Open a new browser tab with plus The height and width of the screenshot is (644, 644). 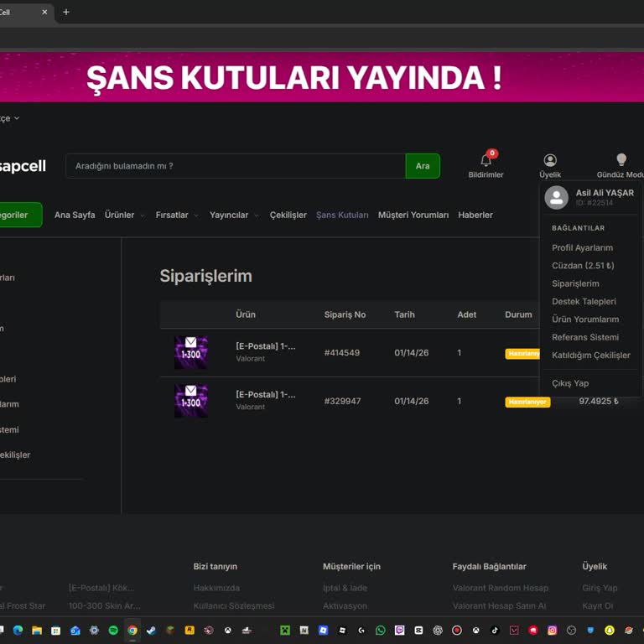coord(66,12)
